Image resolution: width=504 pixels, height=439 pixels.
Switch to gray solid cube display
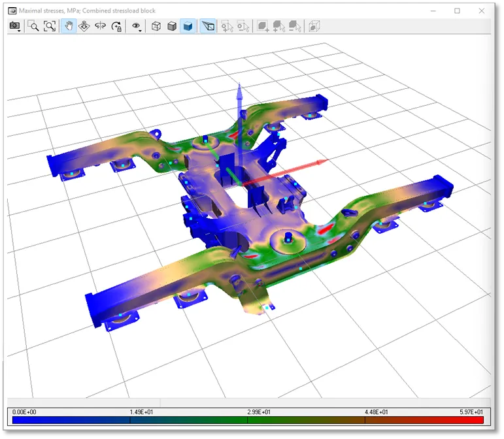pyautogui.click(x=172, y=26)
